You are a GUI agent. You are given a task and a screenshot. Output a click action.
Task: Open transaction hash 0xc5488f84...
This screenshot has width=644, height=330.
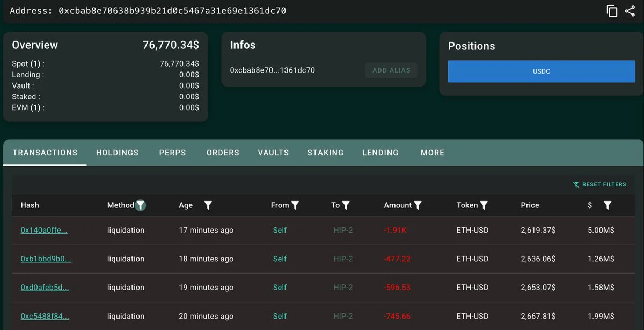tap(45, 316)
